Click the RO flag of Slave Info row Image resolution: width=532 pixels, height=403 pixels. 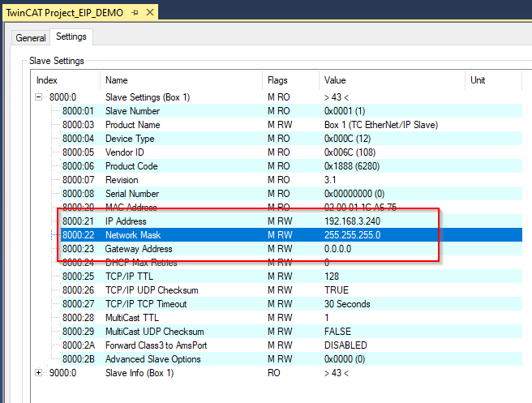click(274, 373)
